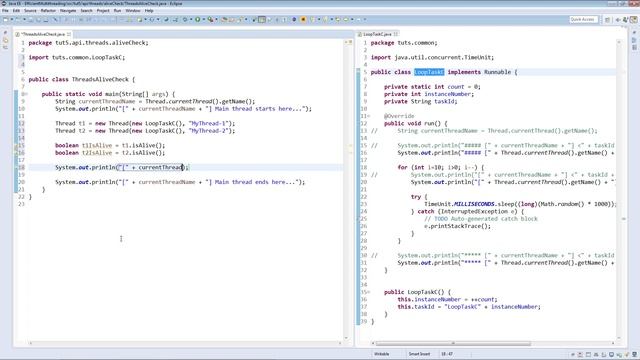640x360 pixels.
Task: Click the green Run toolbar button
Action: coord(198,19)
